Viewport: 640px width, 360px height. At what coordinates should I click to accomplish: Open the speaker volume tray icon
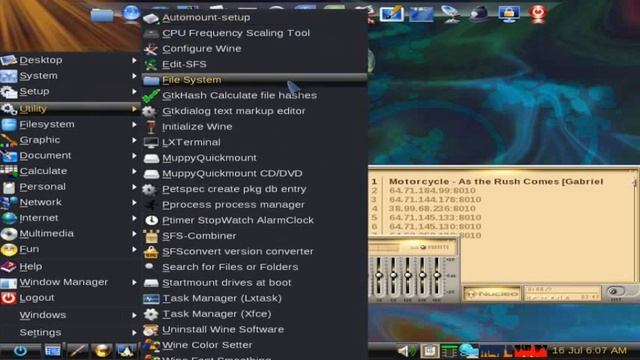coord(405,351)
